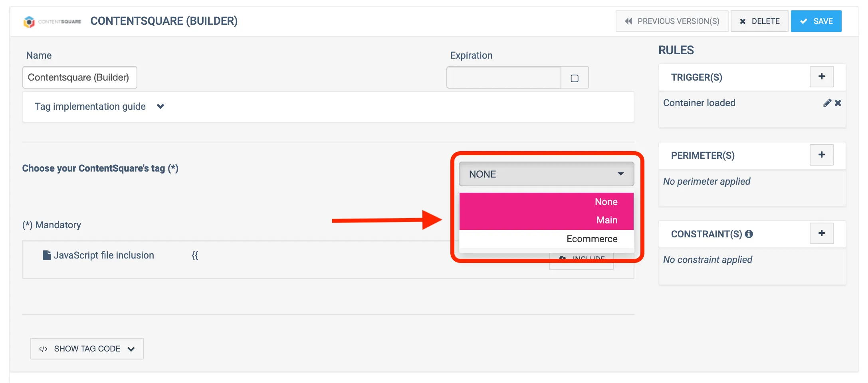The height and width of the screenshot is (383, 868).
Task: Toggle the Expiration checkbox
Action: click(x=575, y=78)
